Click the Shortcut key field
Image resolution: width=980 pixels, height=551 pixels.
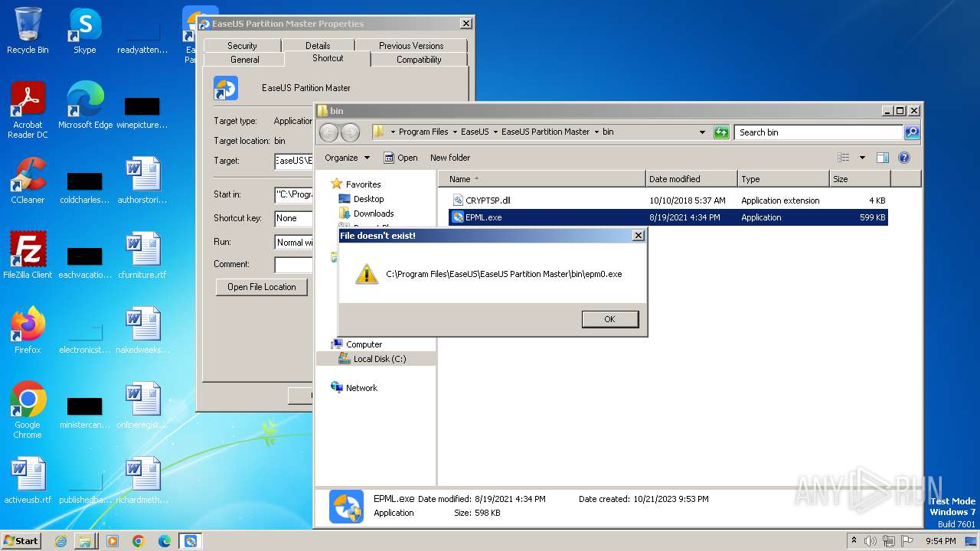pos(293,218)
